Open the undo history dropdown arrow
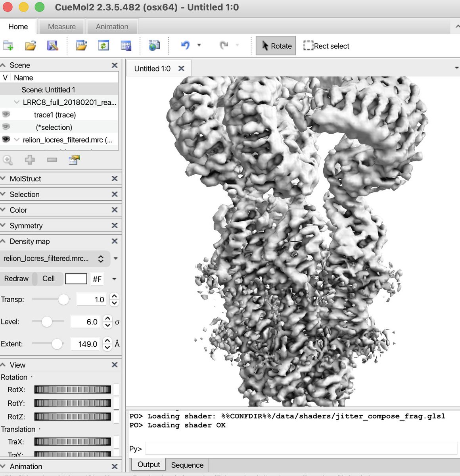This screenshot has width=460, height=476. coord(199,45)
